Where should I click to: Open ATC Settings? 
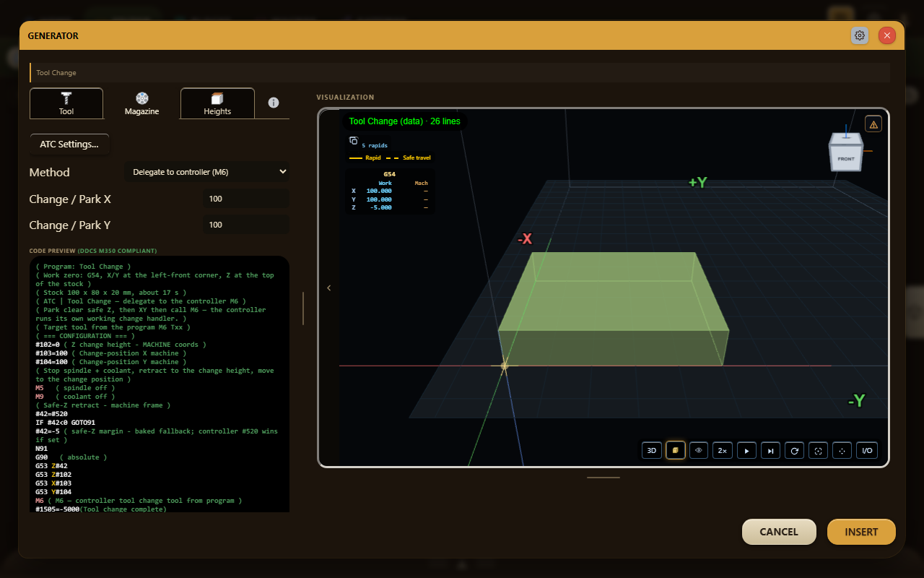point(69,144)
